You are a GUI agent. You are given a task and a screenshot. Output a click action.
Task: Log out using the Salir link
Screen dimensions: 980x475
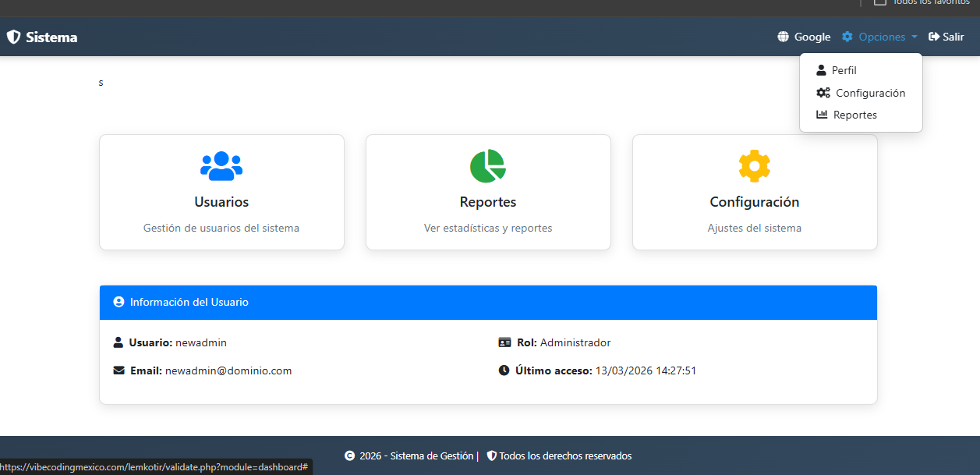pos(953,37)
